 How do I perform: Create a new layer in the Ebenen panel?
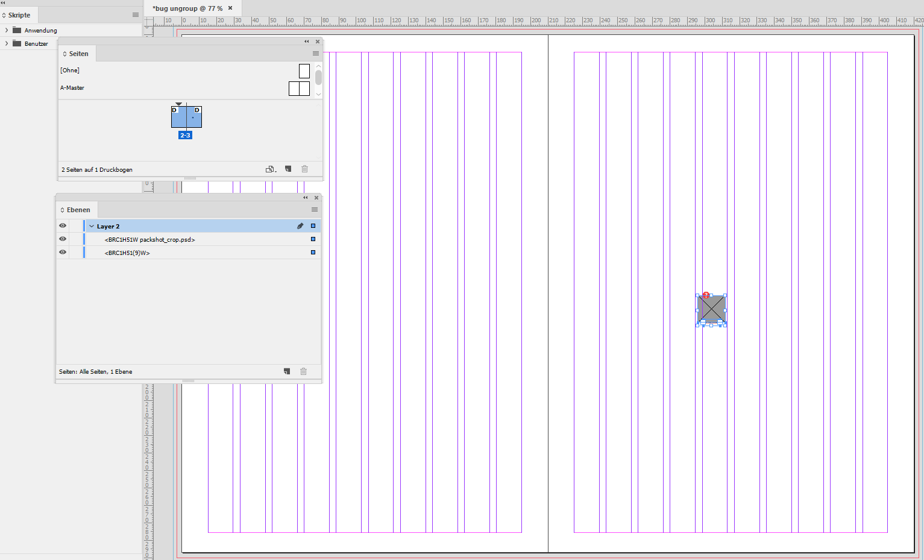[x=286, y=371]
